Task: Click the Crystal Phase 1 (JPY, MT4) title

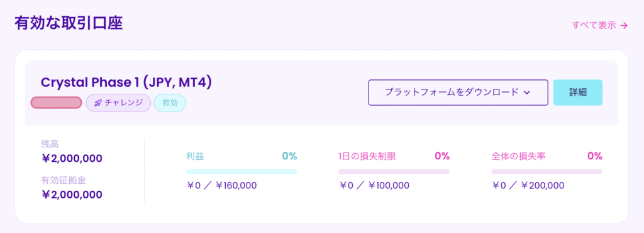Action: pyautogui.click(x=126, y=82)
